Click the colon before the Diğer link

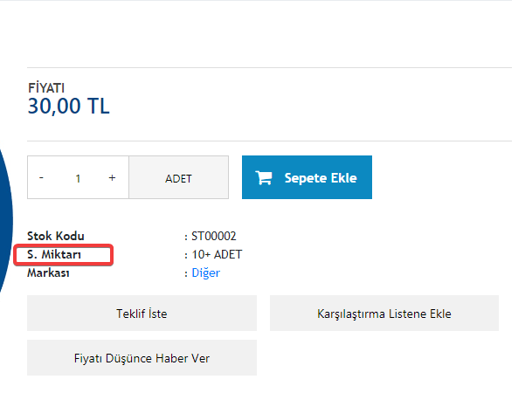[186, 273]
